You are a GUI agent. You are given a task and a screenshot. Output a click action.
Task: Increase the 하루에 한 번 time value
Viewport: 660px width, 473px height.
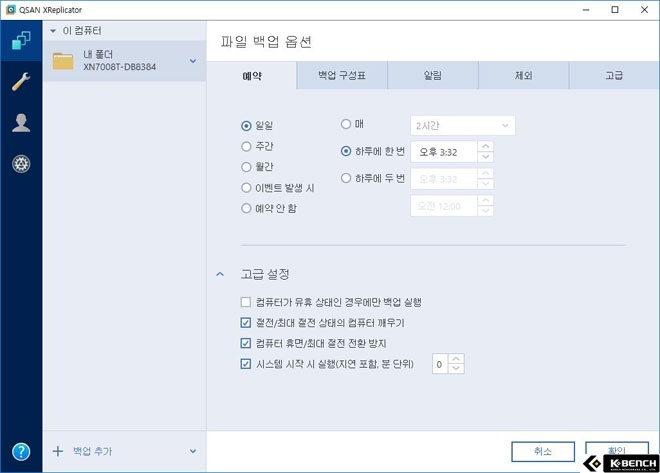pos(486,147)
